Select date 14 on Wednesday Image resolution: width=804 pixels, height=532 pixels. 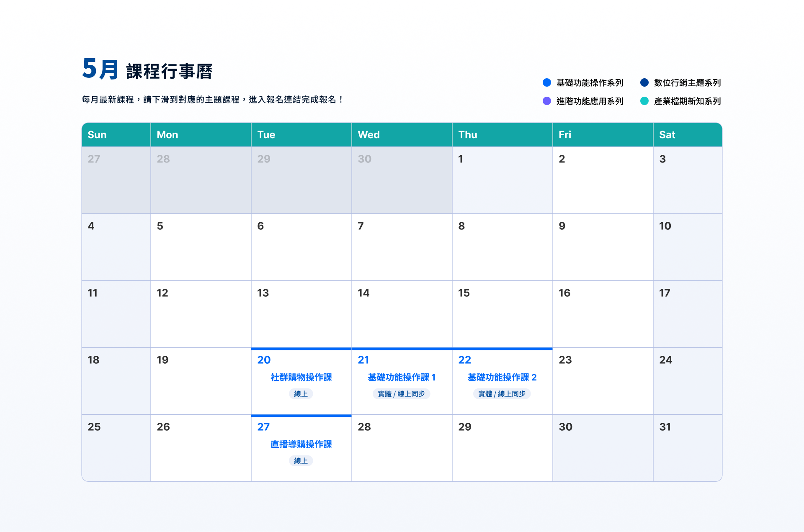363,293
